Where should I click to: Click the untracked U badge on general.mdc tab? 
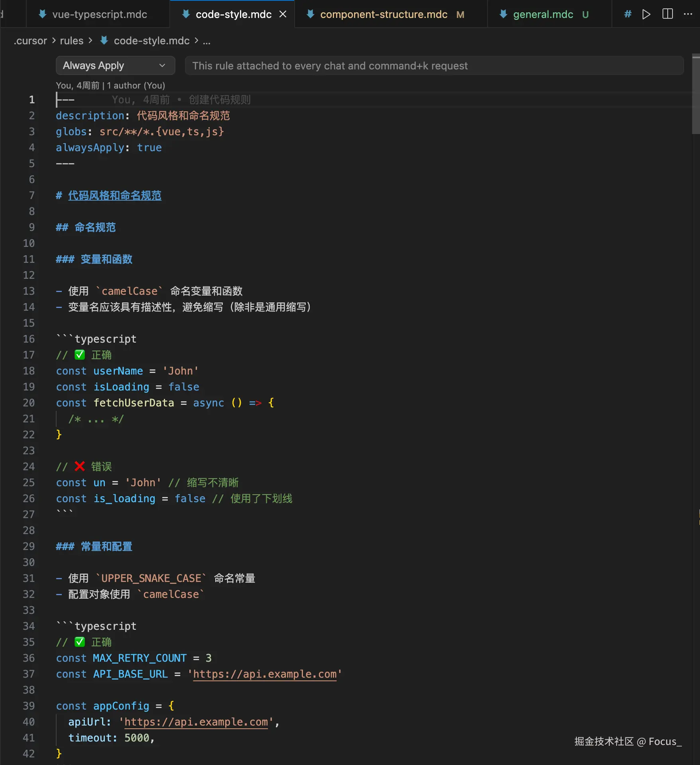(x=585, y=15)
